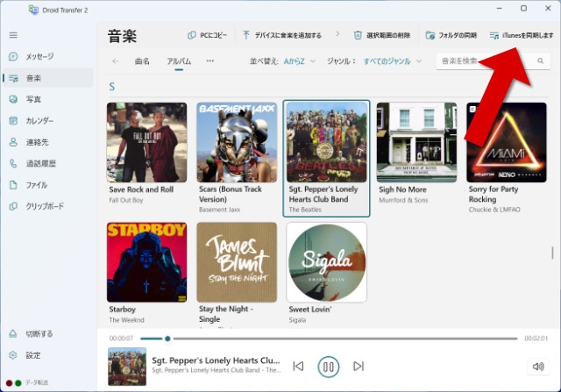Click the volume speaker button
The image size is (561, 392).
pos(538,367)
